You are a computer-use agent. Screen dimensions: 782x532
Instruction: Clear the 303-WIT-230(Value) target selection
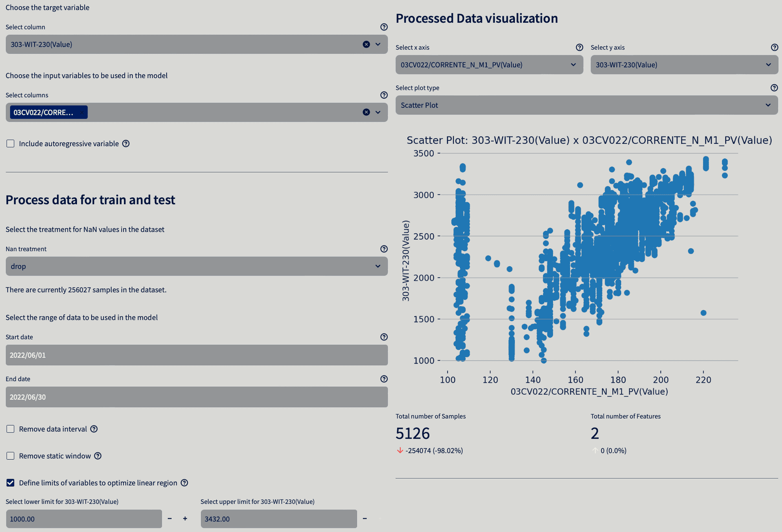click(x=366, y=44)
